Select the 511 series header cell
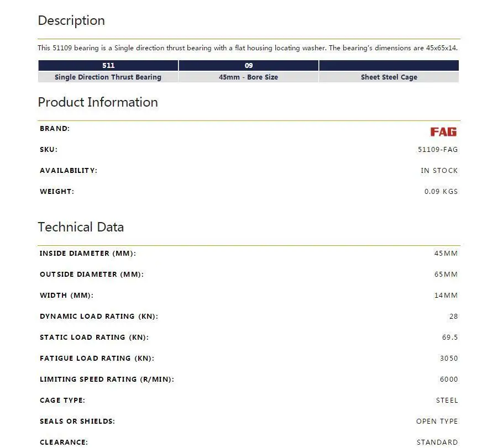 (108, 65)
